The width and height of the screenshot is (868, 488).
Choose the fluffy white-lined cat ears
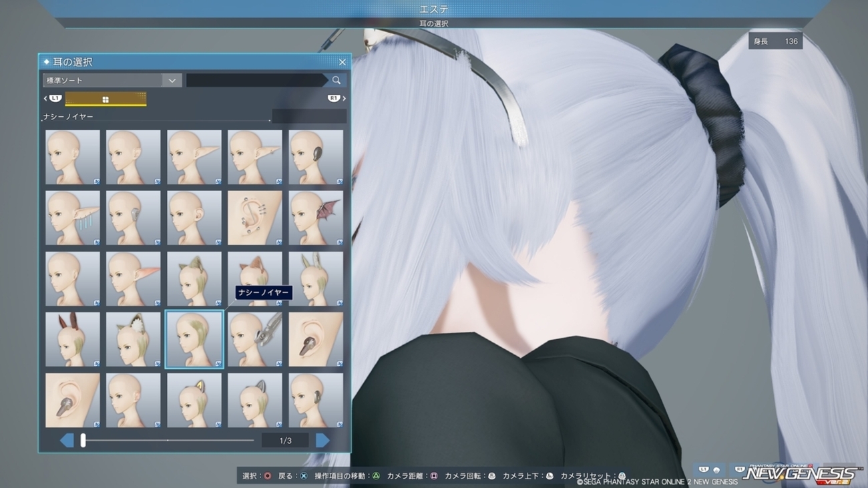coord(134,340)
